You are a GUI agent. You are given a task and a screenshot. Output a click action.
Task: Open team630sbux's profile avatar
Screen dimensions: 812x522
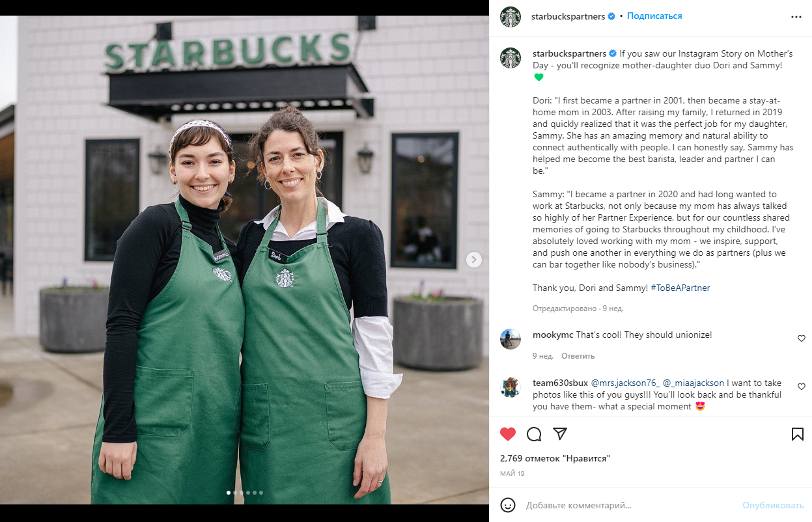click(511, 387)
